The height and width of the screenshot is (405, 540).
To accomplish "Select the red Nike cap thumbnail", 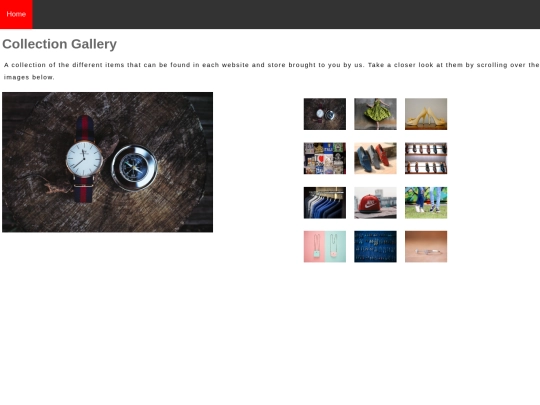I will click(375, 203).
